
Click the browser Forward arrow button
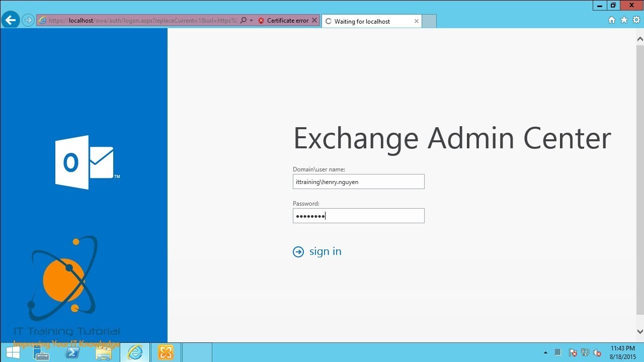pyautogui.click(x=28, y=21)
